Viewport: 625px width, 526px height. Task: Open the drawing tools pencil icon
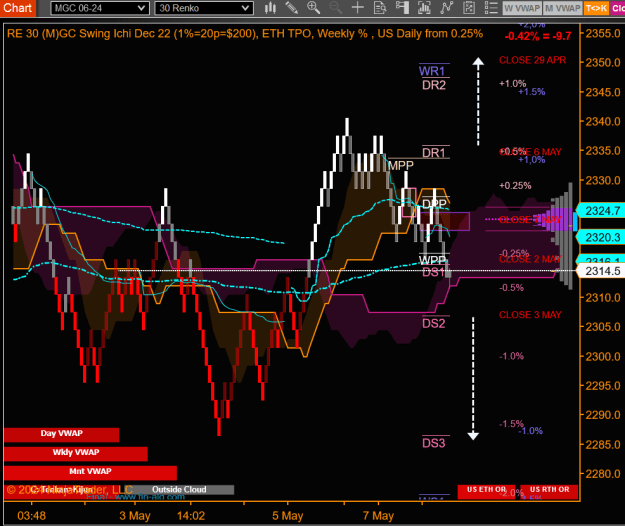292,8
